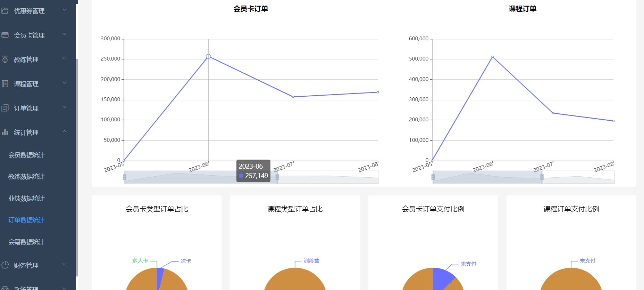Expand the 财务管理 menu chevron
The image size is (644, 290).
point(64,264)
